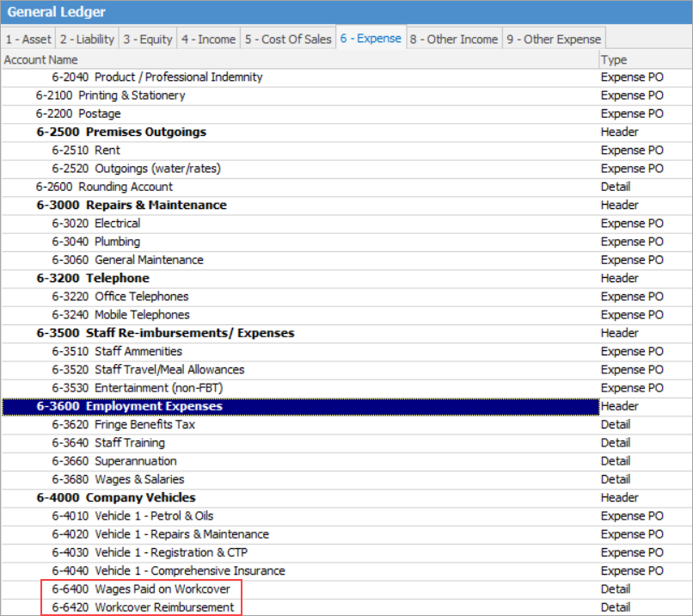Select the 6-6420 Workcover Reimbursement account

click(x=142, y=607)
